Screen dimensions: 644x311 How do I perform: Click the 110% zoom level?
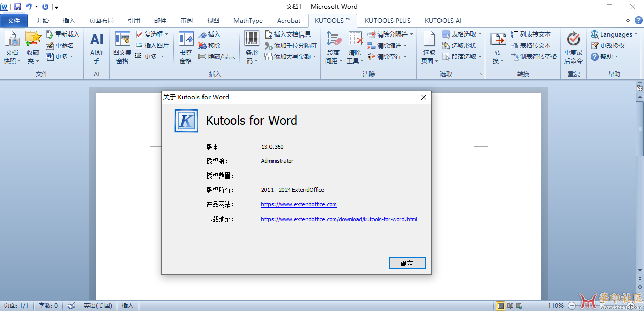point(556,306)
